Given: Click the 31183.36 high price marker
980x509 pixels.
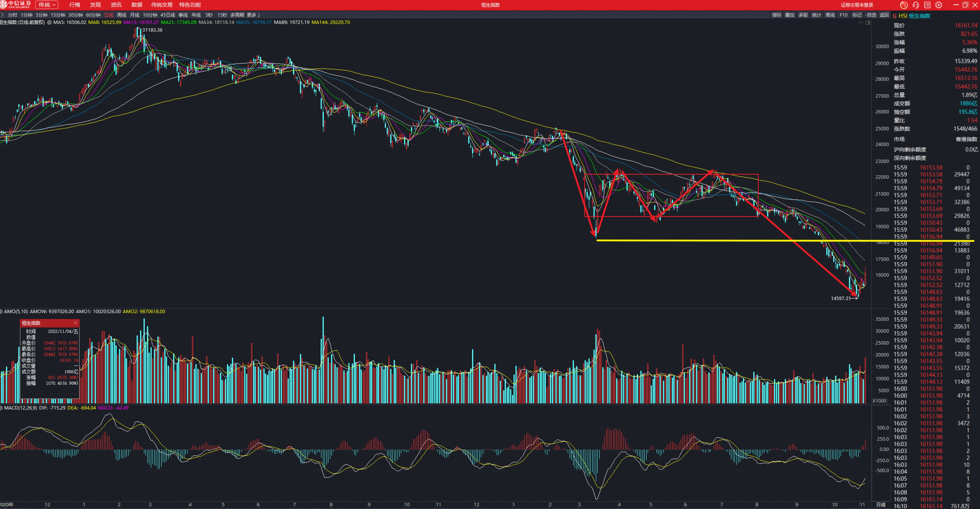Looking at the screenshot, I should click(x=152, y=30).
